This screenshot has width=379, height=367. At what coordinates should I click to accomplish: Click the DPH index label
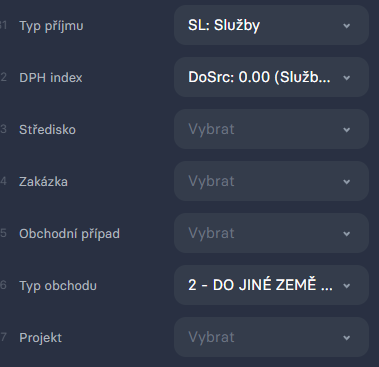[51, 78]
